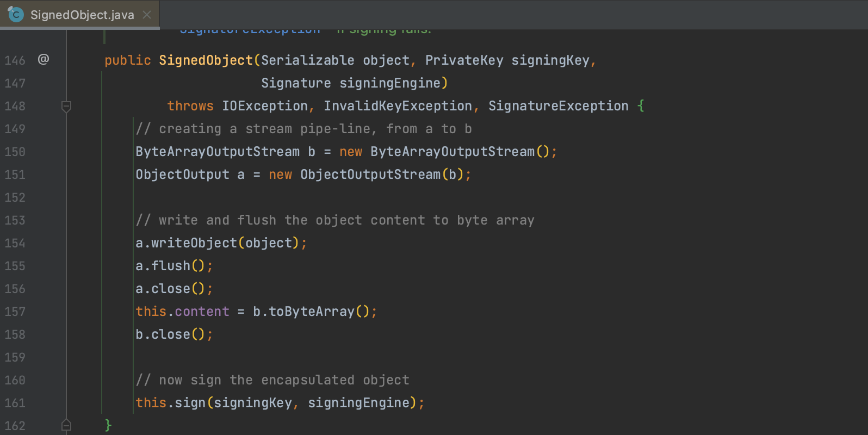This screenshot has height=435, width=868.
Task: Click 'this.sign(signingKey, signingEngine)' call
Action: [276, 403]
